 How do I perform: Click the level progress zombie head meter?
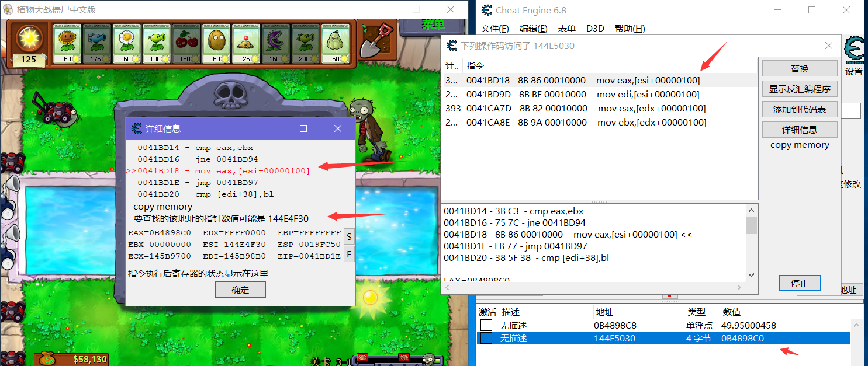point(430,360)
